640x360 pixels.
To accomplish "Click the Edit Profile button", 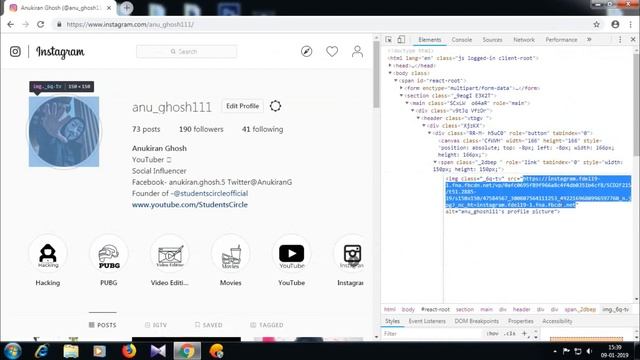I will point(242,106).
